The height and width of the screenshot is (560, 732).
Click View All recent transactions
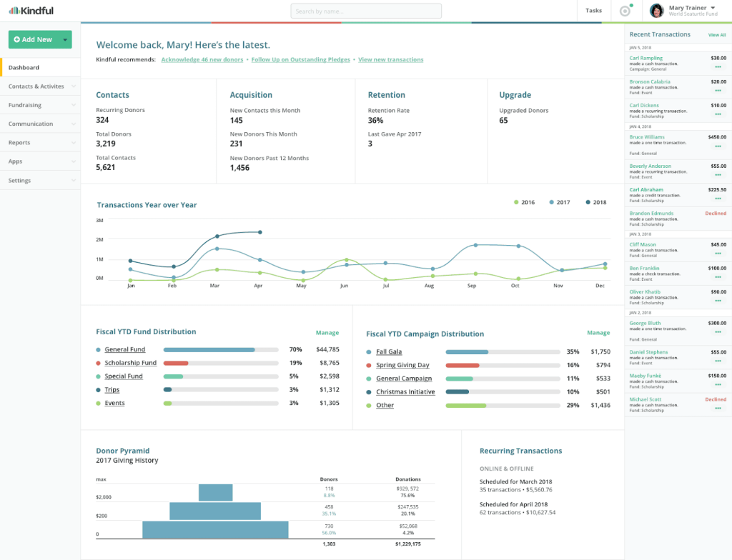pos(717,35)
